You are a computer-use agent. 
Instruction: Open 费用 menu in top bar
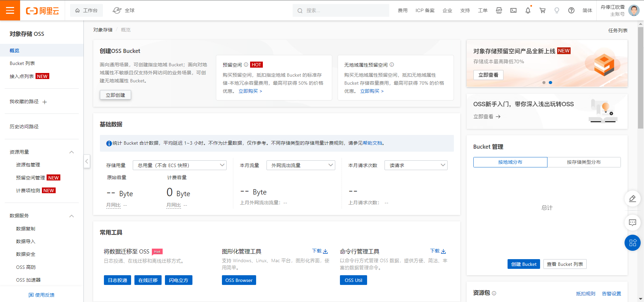click(x=403, y=10)
